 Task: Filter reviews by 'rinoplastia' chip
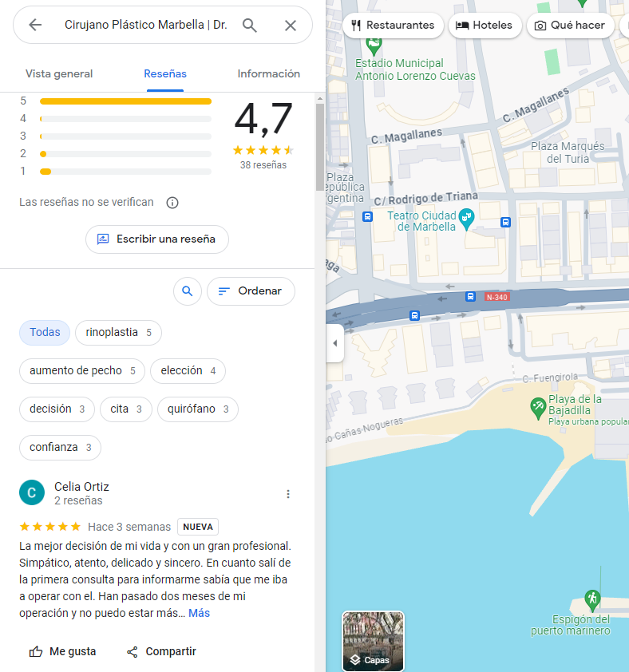pyautogui.click(x=118, y=333)
